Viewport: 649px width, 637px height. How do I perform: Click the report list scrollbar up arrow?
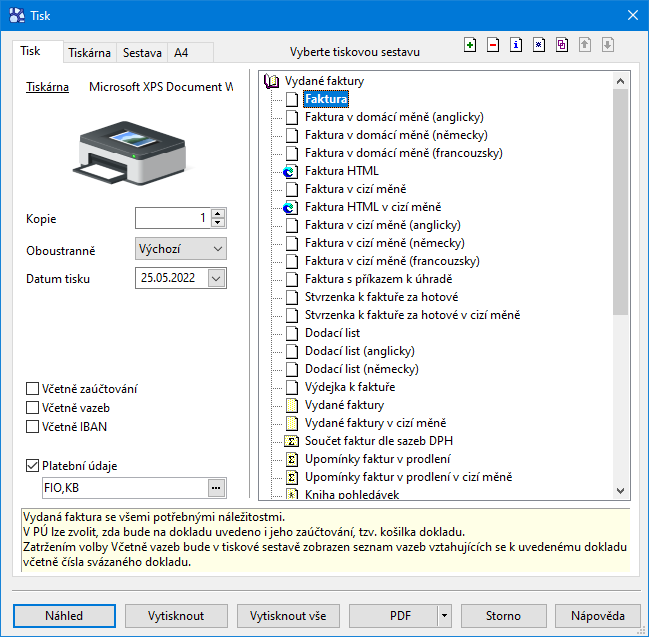620,81
